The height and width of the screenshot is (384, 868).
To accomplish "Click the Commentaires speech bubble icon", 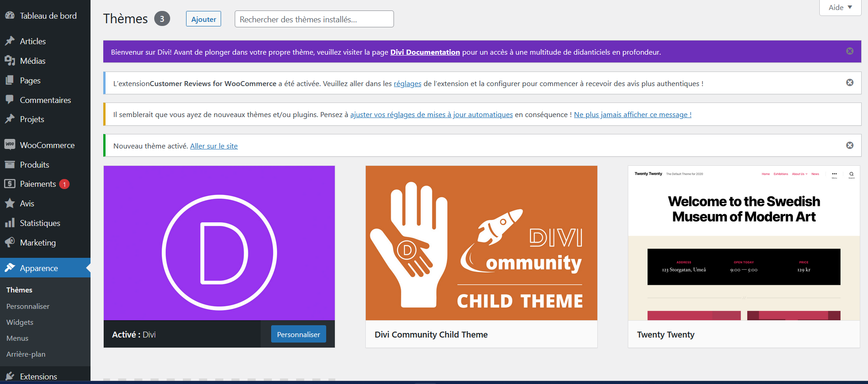I will [10, 100].
